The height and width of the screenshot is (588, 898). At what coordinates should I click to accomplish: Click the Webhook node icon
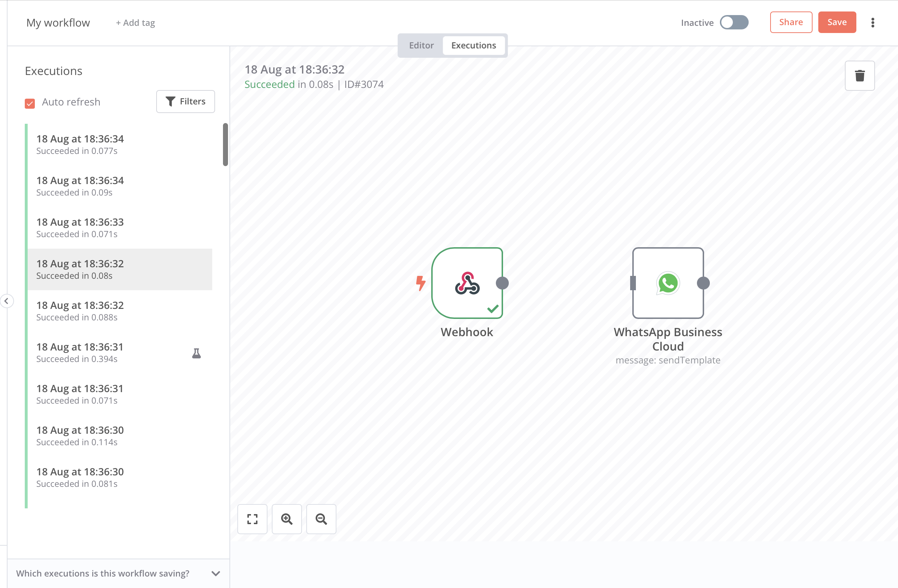[467, 283]
